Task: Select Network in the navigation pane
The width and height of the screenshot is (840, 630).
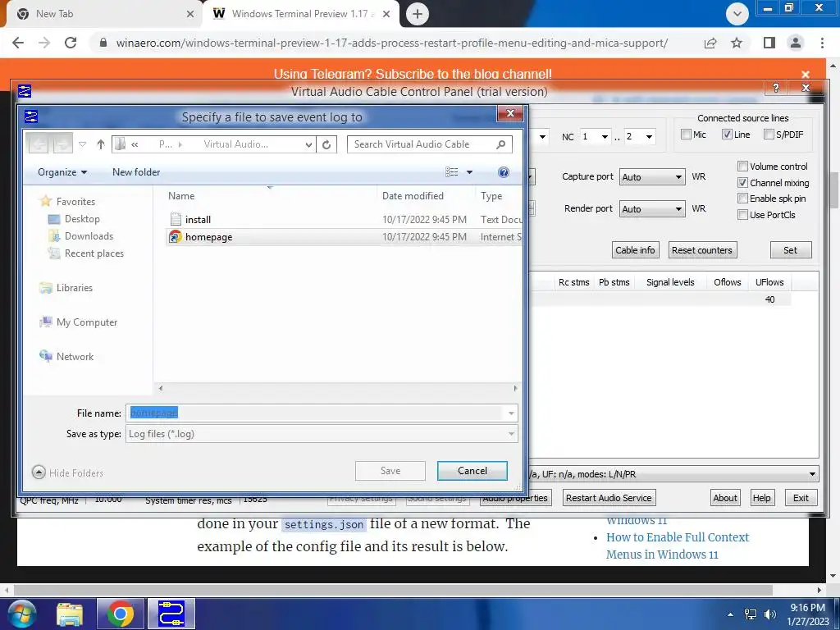Action: [75, 356]
